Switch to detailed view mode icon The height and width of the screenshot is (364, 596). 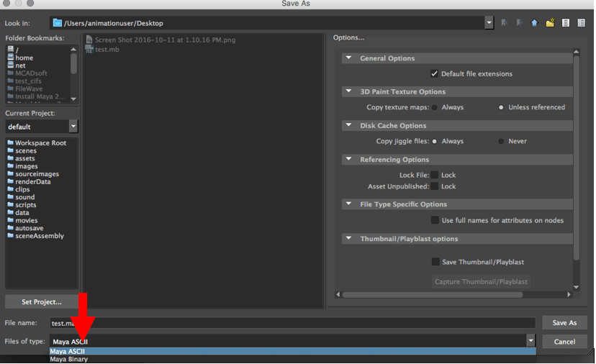[581, 23]
